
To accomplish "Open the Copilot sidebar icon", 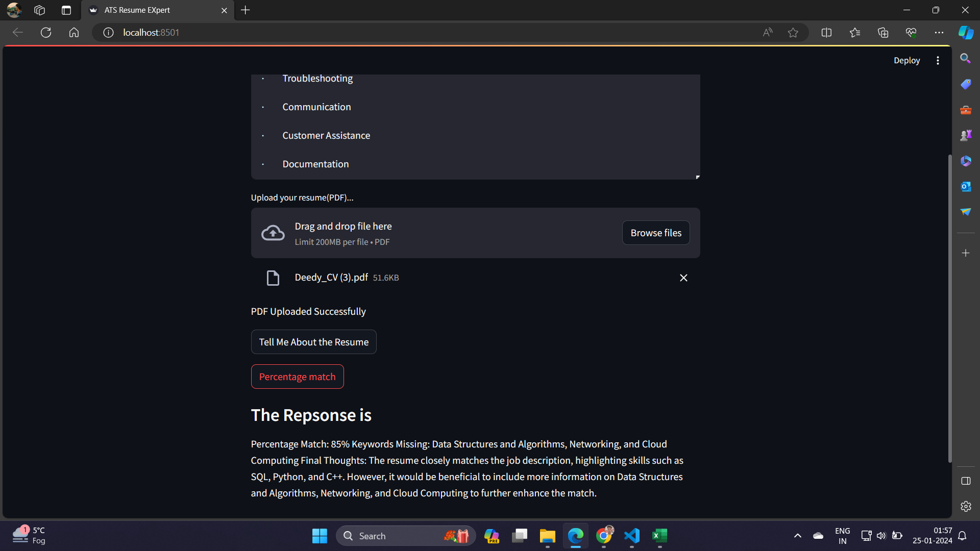I will click(x=965, y=33).
